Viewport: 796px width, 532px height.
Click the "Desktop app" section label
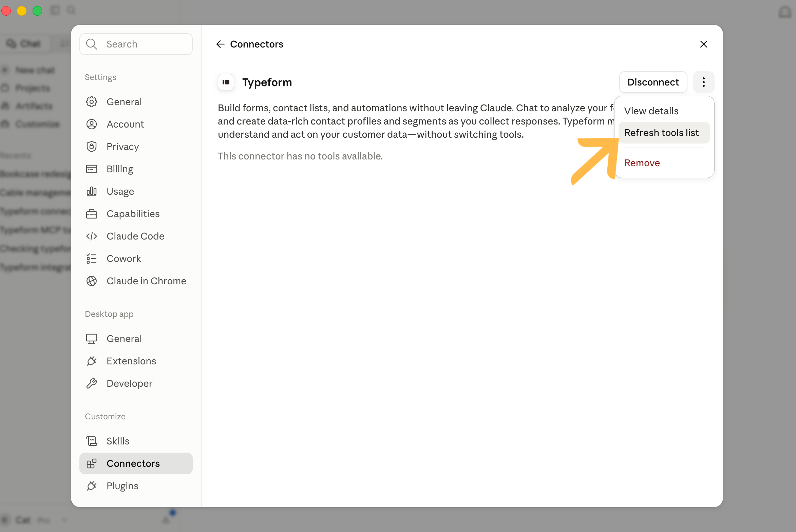point(109,314)
